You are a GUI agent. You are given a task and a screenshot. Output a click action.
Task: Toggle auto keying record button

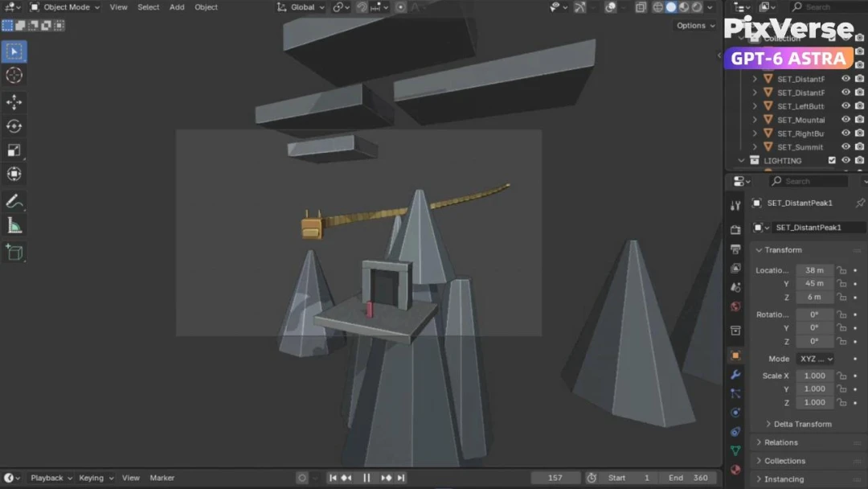(x=302, y=478)
